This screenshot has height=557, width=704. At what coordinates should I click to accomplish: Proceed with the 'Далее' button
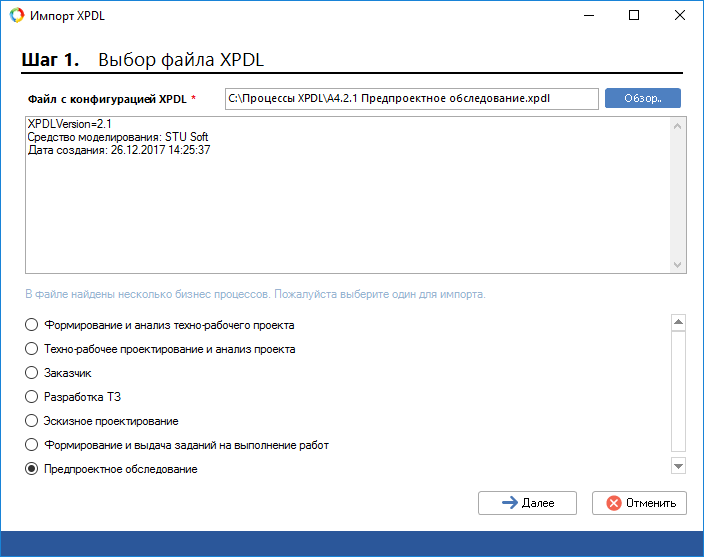click(x=527, y=503)
